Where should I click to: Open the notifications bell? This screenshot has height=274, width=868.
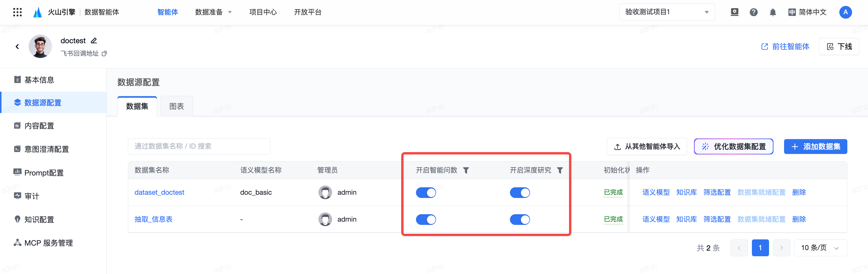773,12
